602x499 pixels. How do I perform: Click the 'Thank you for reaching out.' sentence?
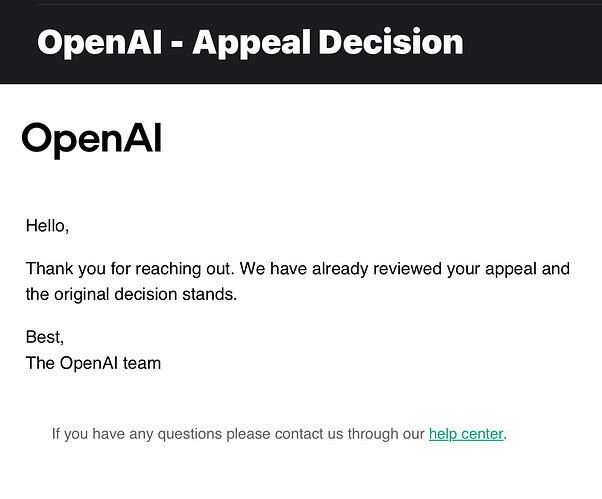tap(130, 269)
